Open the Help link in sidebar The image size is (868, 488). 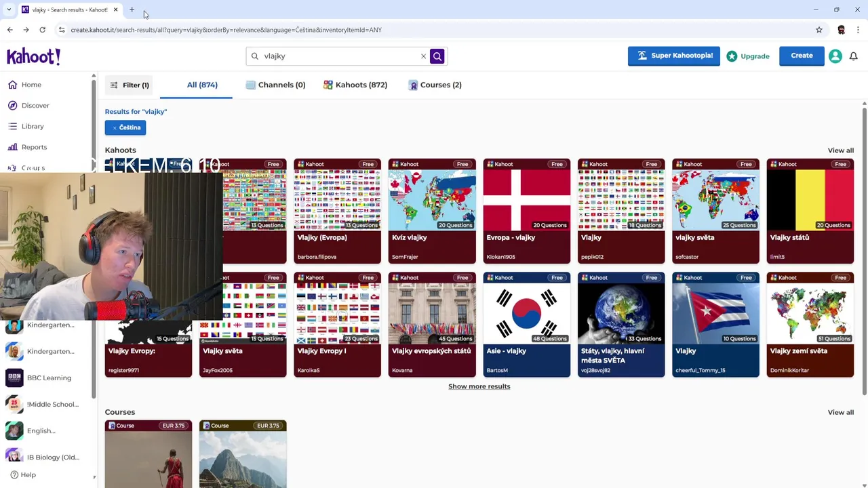(x=23, y=475)
